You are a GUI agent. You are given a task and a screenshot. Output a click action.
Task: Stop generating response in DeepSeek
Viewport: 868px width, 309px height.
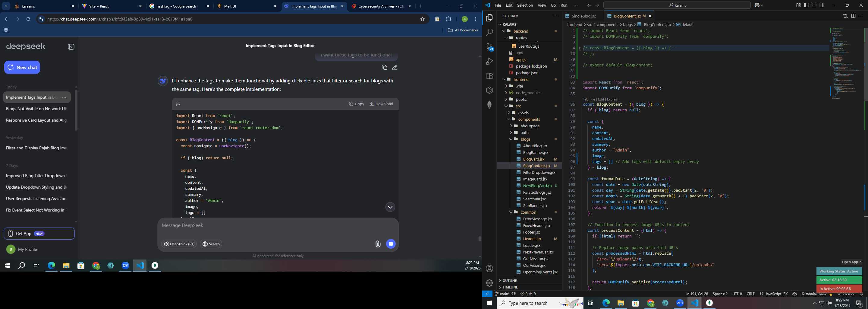(x=391, y=244)
